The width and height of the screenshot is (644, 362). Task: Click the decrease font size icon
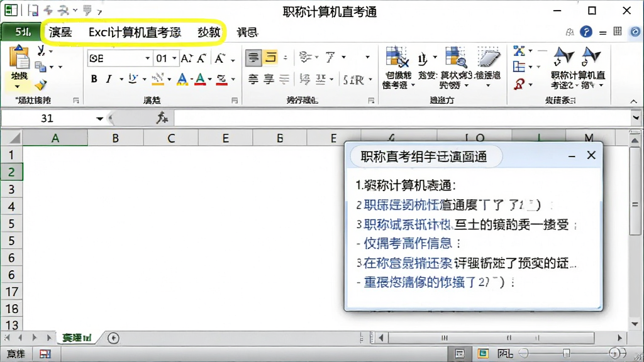[x=201, y=58]
